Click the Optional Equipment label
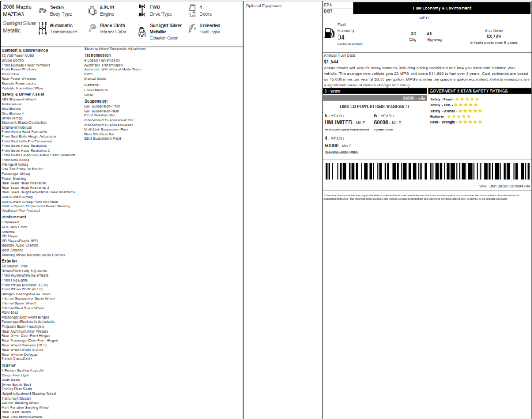 [264, 6]
